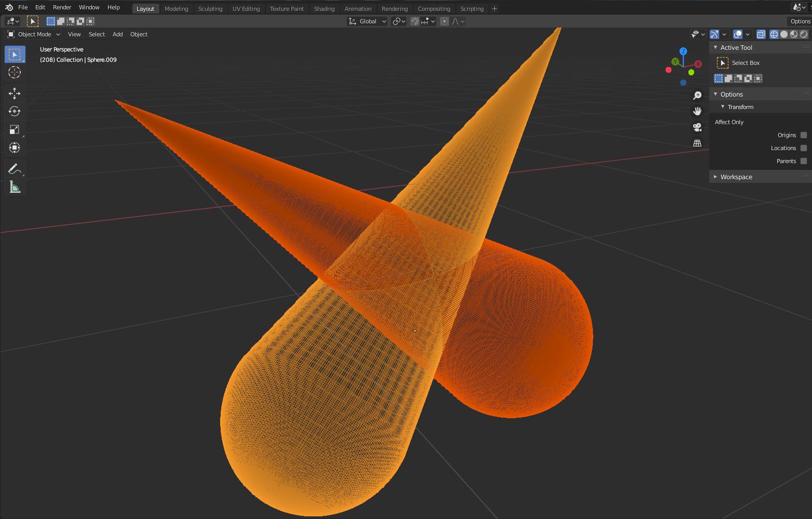Activate the Transform tool
This screenshot has width=812, height=519.
pyautogui.click(x=15, y=148)
